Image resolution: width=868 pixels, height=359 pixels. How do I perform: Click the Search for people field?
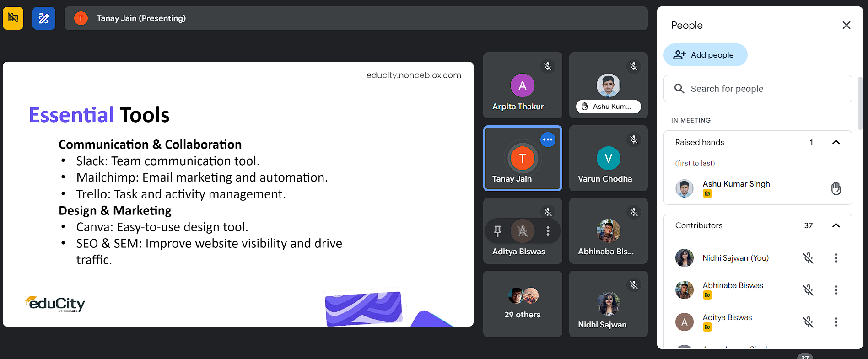(x=758, y=89)
